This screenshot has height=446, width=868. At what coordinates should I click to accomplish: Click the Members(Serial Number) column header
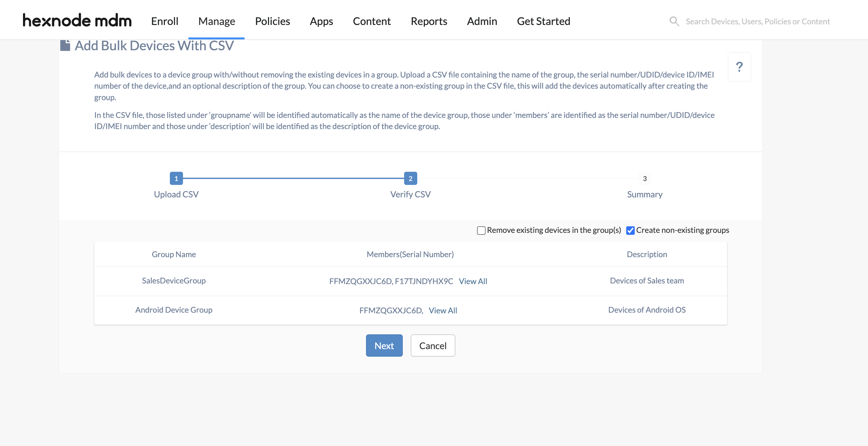[410, 254]
